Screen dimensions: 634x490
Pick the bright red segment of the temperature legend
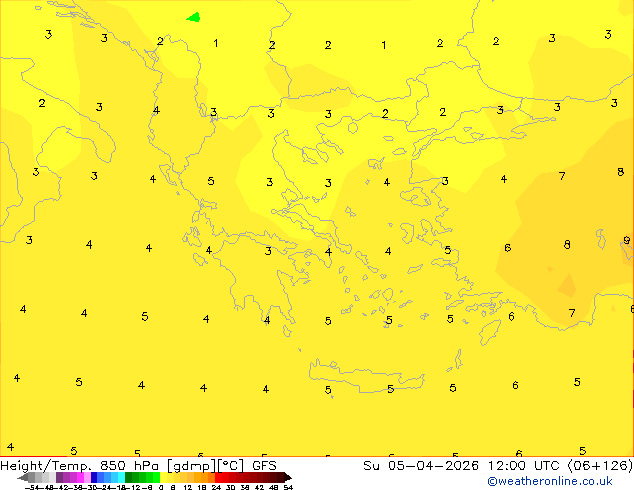point(219,477)
